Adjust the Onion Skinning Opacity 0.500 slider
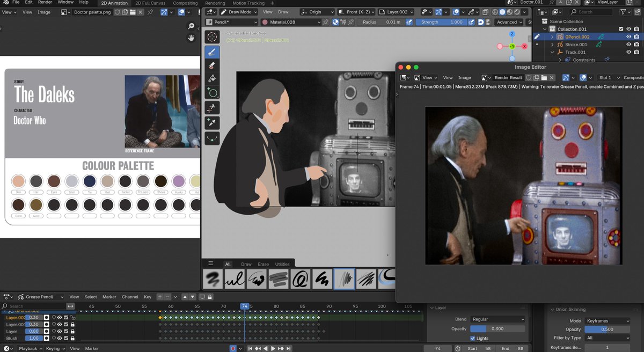 tap(607, 329)
